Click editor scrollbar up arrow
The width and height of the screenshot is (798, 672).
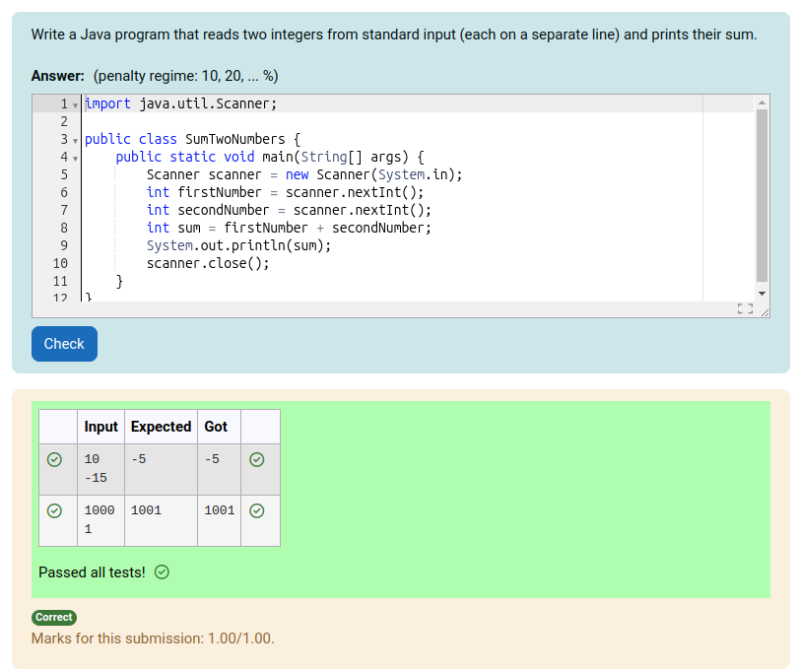[x=762, y=102]
